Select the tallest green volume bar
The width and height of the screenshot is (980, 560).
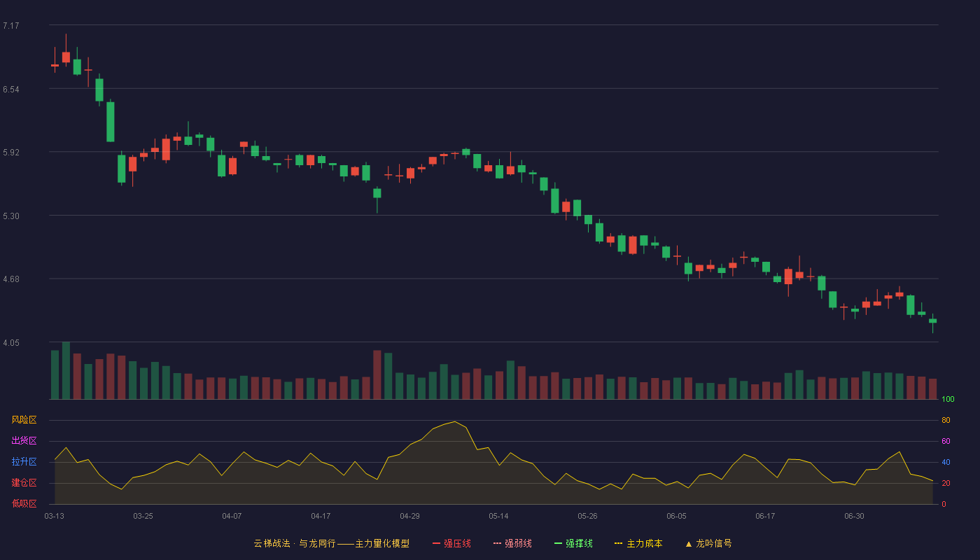tap(66, 371)
